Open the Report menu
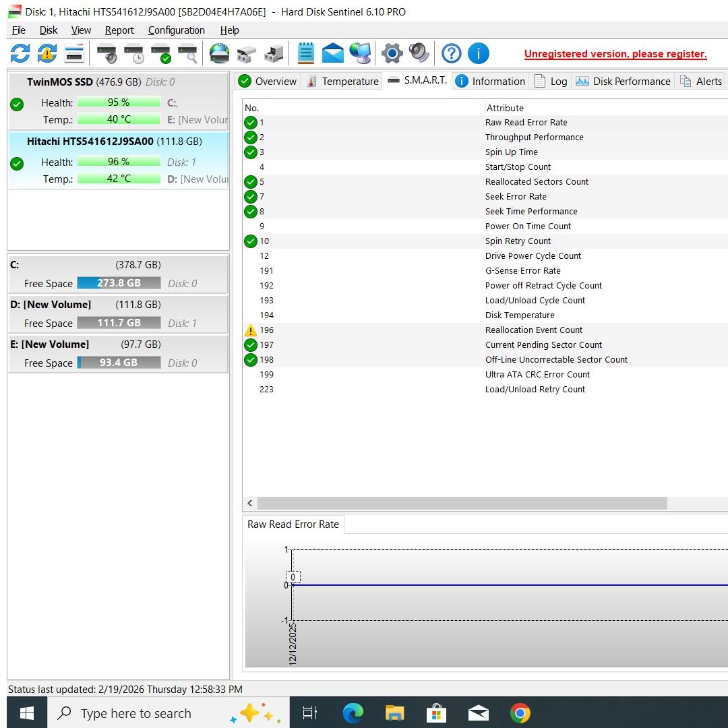The height and width of the screenshot is (728, 728). (119, 30)
